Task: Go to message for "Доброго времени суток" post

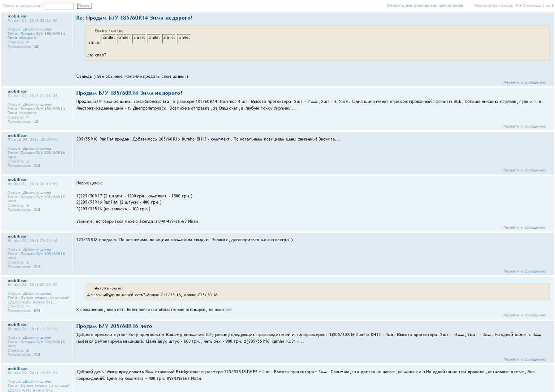Action: coord(524,359)
